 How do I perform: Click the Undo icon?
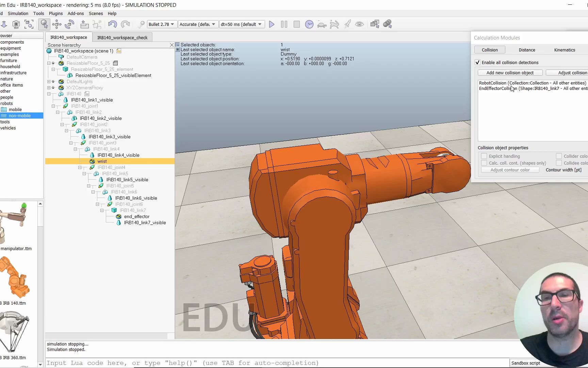113,24
